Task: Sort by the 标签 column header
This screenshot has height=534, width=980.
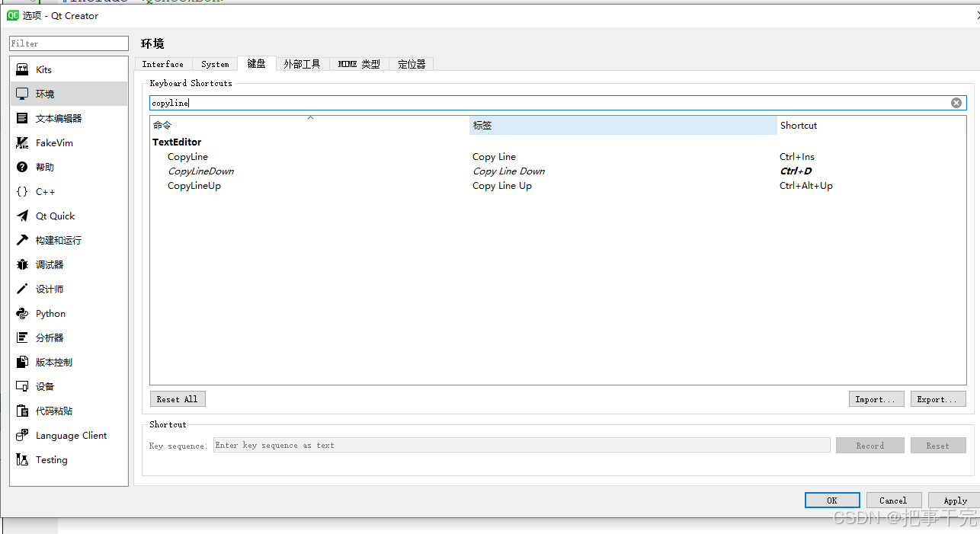Action: [x=623, y=126]
